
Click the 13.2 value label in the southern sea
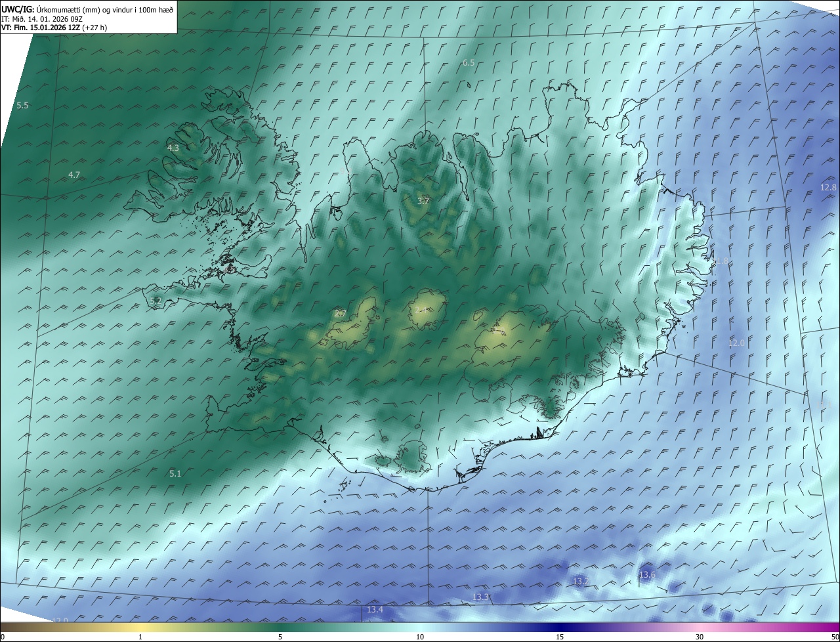[x=581, y=582]
